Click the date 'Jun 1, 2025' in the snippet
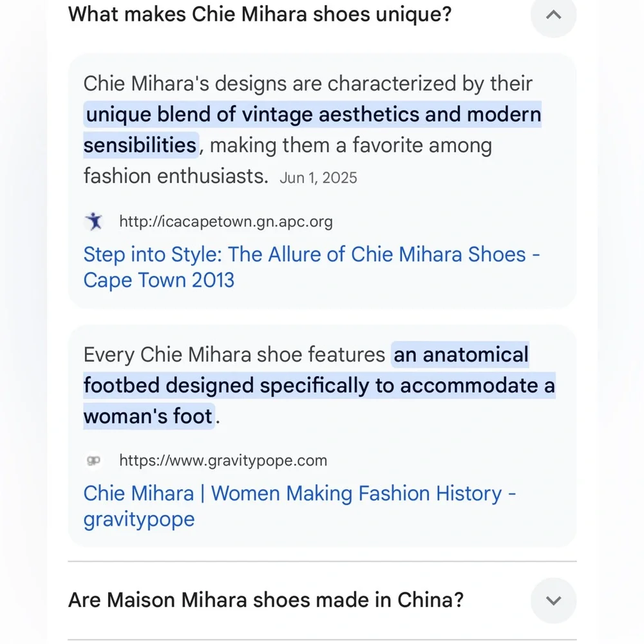The width and height of the screenshot is (644, 644). coord(318,178)
